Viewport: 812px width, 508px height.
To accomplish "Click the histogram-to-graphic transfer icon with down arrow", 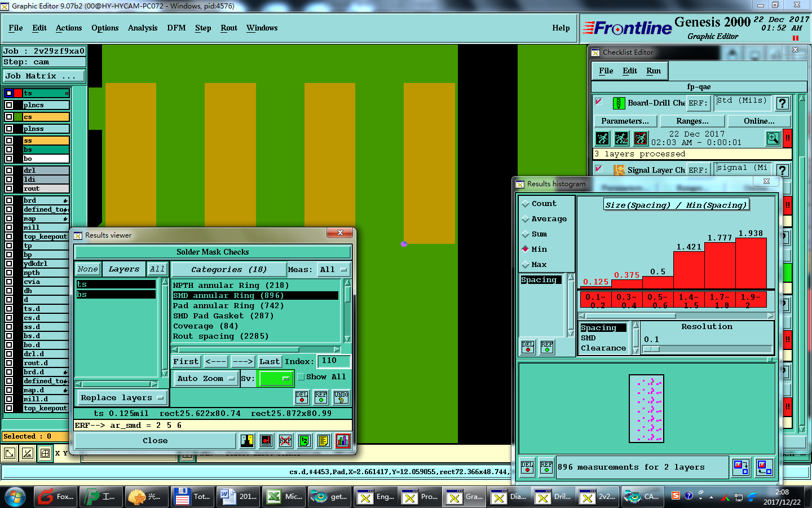I will click(741, 467).
